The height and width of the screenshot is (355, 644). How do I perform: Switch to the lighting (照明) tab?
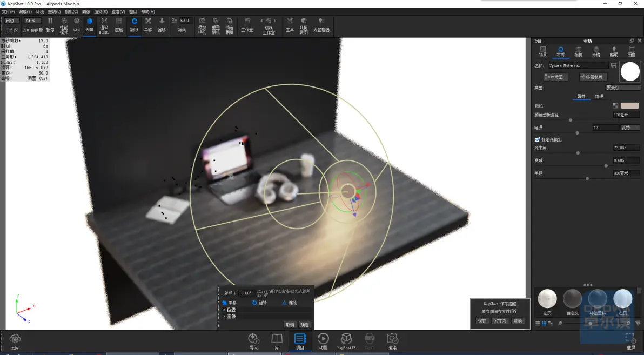point(614,52)
